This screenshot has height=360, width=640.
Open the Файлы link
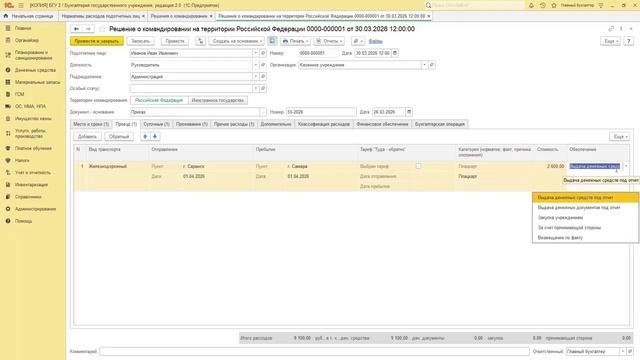click(376, 41)
